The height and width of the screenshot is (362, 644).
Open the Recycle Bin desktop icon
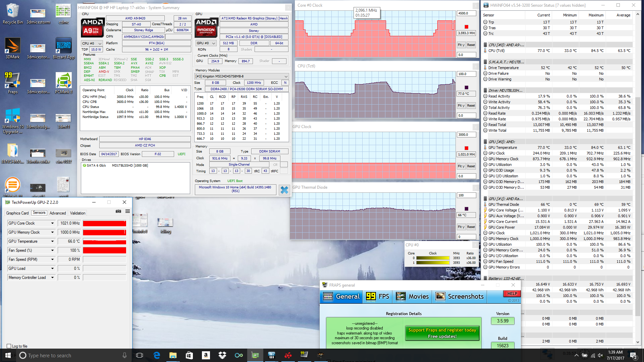click(13, 14)
